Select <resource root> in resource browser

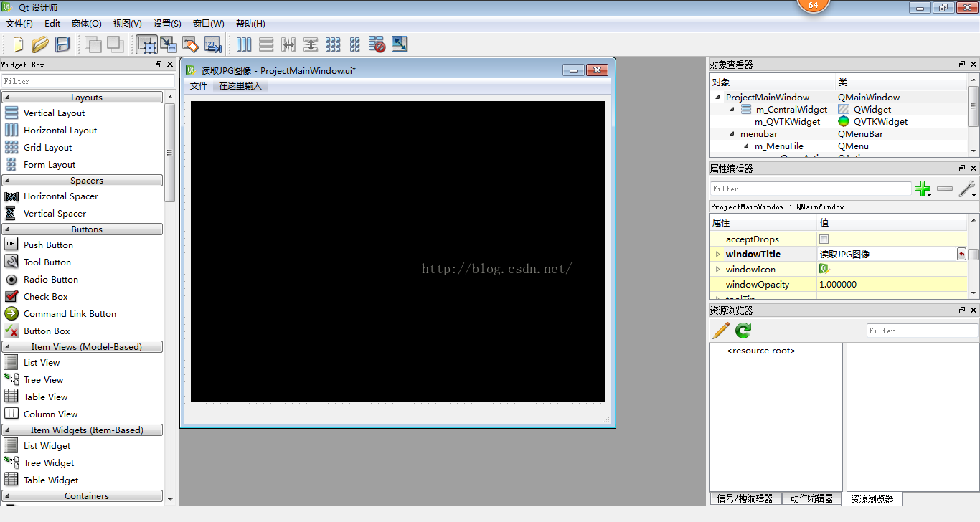click(x=761, y=351)
